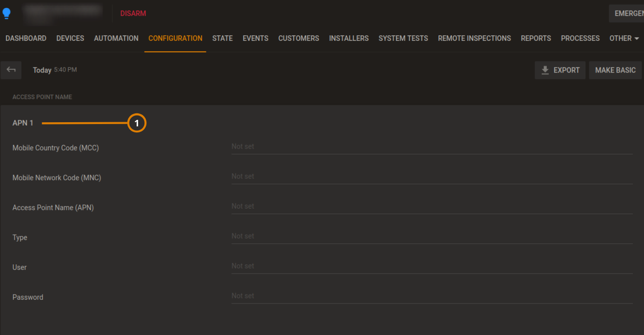Open the SYSTEM TESTS tab

tap(403, 38)
